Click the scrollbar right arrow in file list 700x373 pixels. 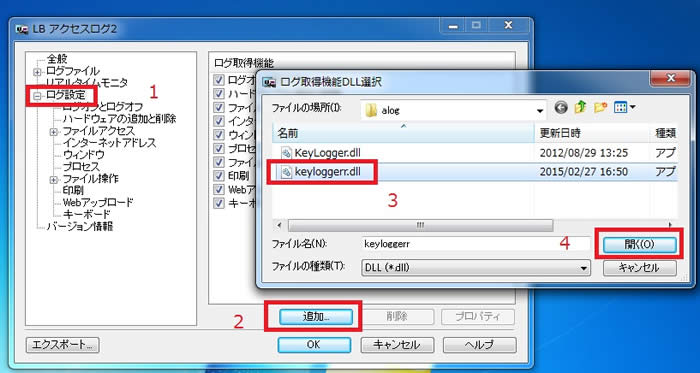pyautogui.click(x=670, y=224)
